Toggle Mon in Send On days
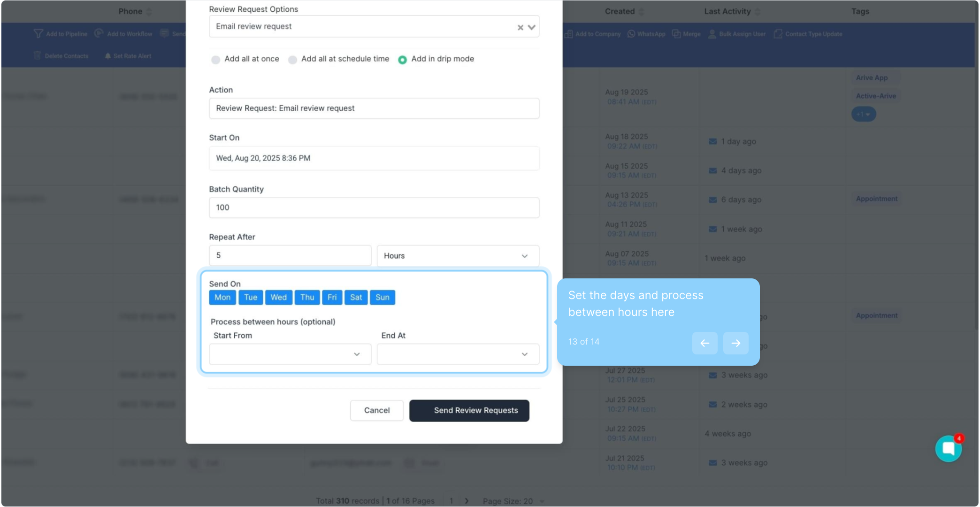The width and height of the screenshot is (980, 507). coord(222,297)
